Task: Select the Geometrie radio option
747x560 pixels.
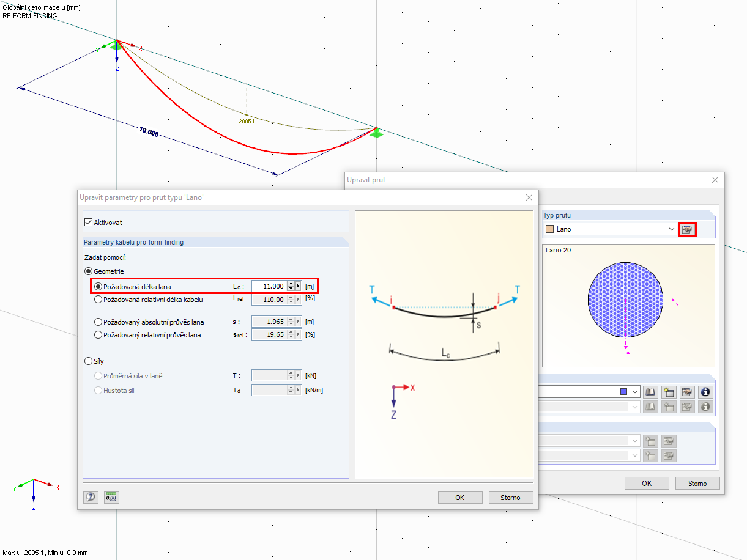Action: 88,271
